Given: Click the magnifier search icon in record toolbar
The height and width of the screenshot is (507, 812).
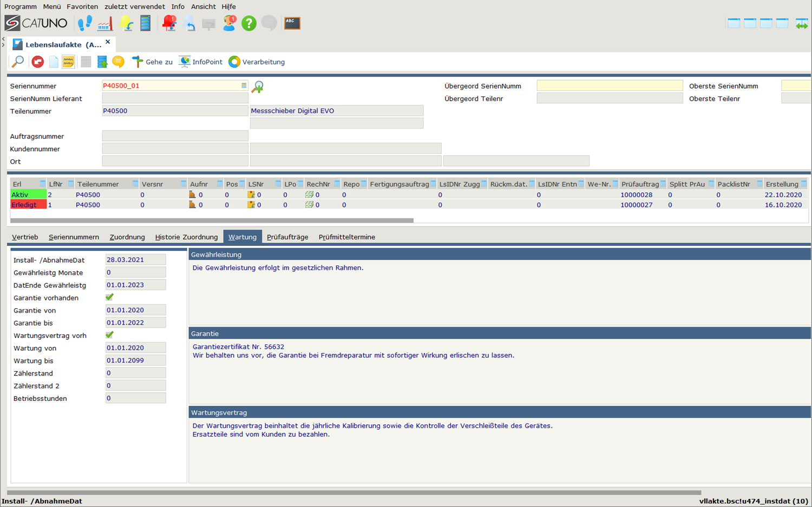Looking at the screenshot, I should point(18,62).
